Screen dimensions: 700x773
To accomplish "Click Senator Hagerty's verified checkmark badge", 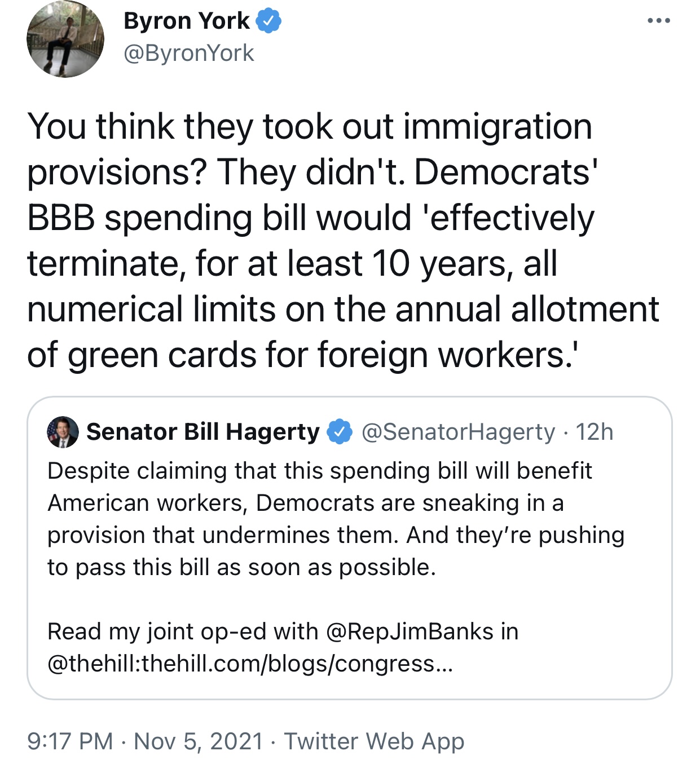I will click(340, 432).
